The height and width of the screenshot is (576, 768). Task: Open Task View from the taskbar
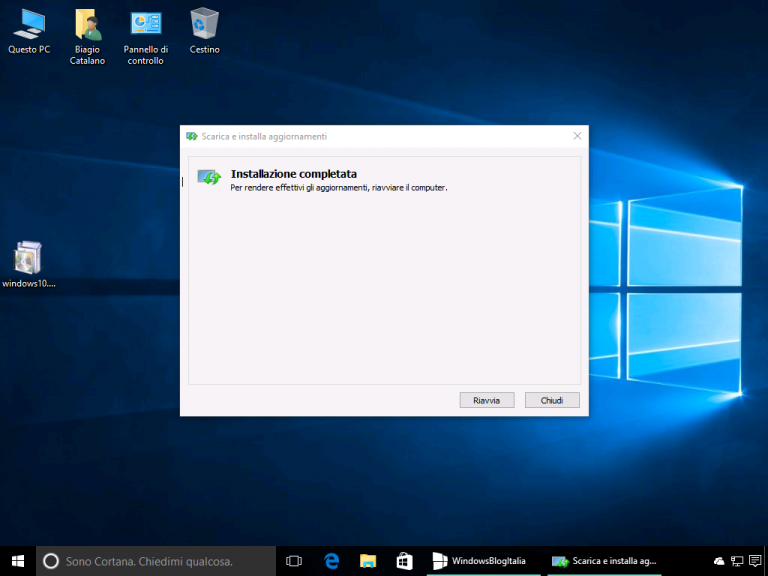pyautogui.click(x=294, y=561)
